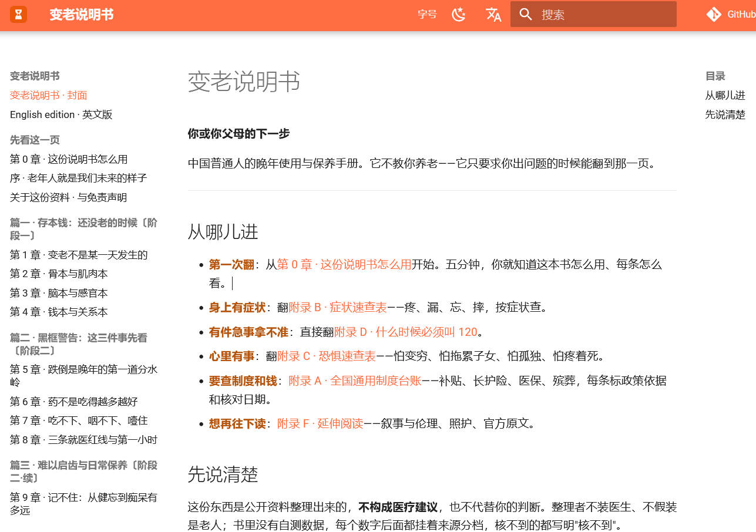Viewport: 756px width, 532px height.
Task: Open 第 5 章 跌倒 sidebar entry
Action: tap(84, 376)
